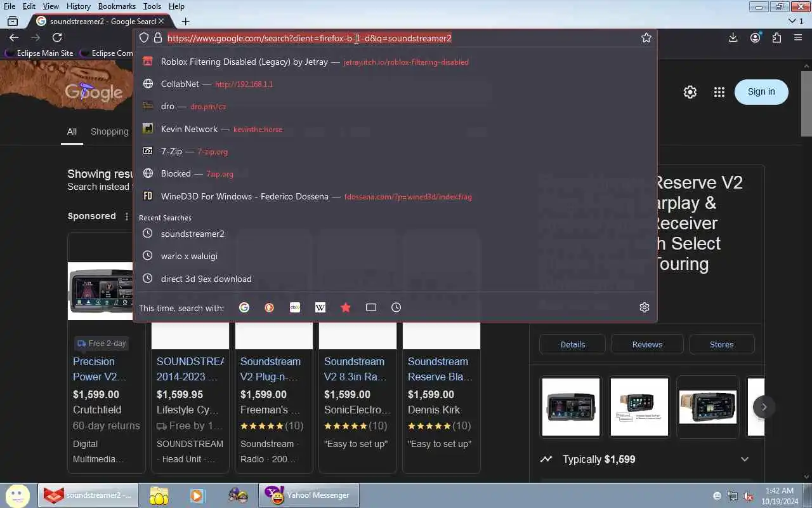Click the muted volume tray icon
Image resolution: width=812 pixels, height=508 pixels.
coord(748,496)
